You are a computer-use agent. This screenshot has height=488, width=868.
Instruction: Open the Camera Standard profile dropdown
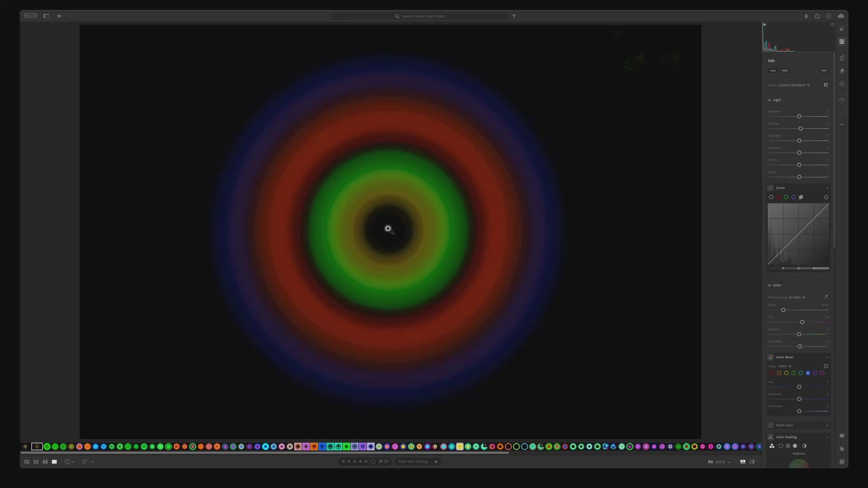coord(794,85)
